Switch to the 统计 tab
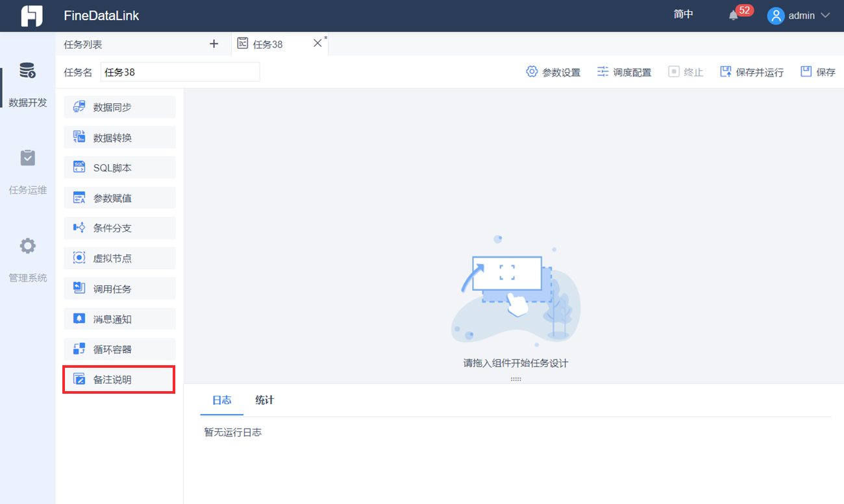The image size is (844, 504). tap(264, 400)
